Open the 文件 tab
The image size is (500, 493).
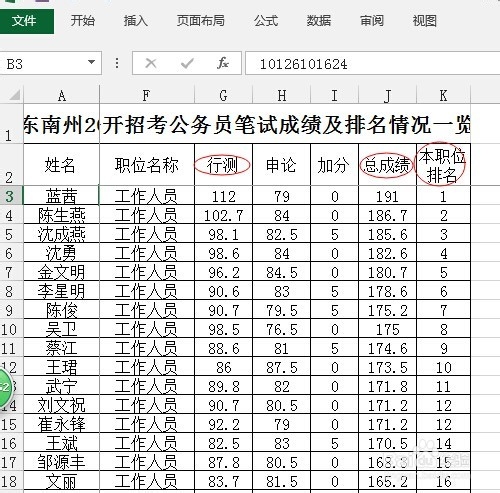[x=27, y=21]
